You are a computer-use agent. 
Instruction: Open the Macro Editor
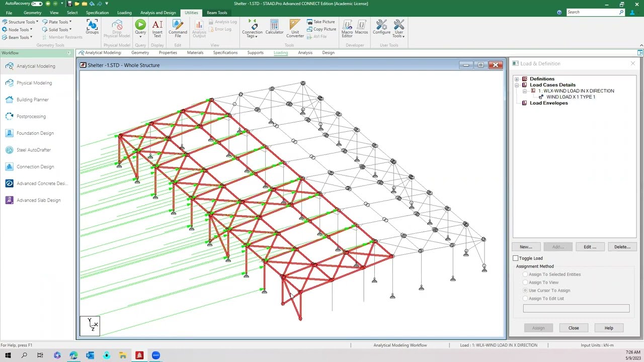[347, 29]
